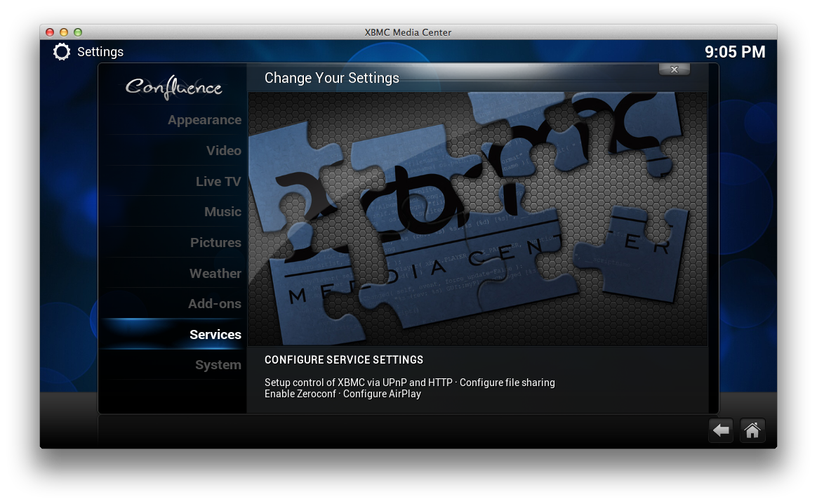The width and height of the screenshot is (817, 504).
Task: Click the Settings gear icon
Action: coord(62,52)
